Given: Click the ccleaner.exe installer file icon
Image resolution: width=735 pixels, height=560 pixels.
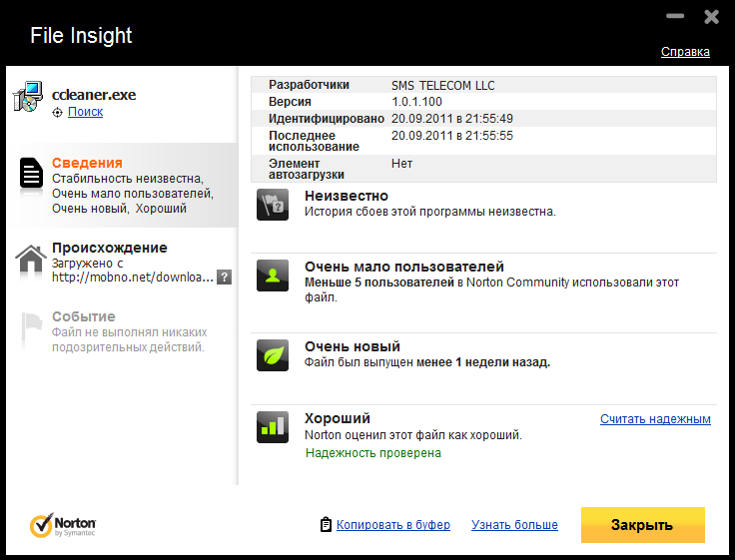Looking at the screenshot, I should [x=28, y=97].
